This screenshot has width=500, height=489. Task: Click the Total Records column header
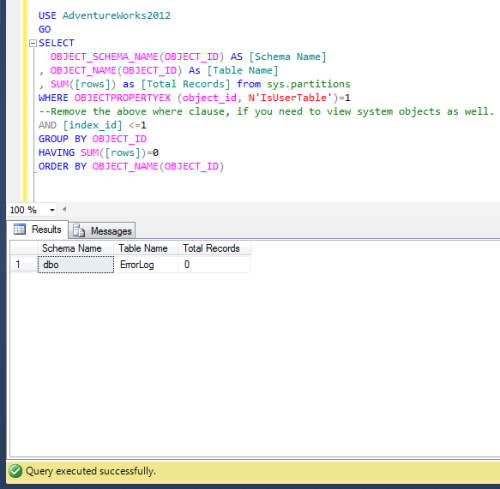click(x=214, y=248)
